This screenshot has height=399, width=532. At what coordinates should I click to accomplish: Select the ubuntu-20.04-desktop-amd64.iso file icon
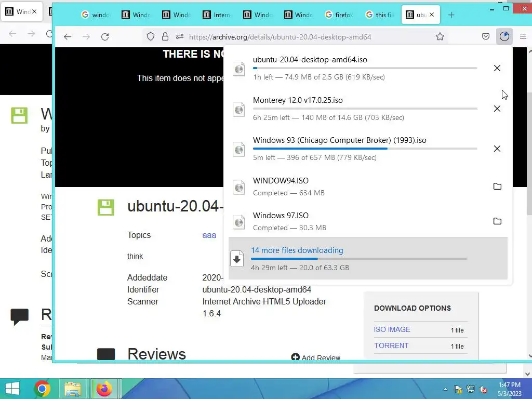(x=239, y=69)
